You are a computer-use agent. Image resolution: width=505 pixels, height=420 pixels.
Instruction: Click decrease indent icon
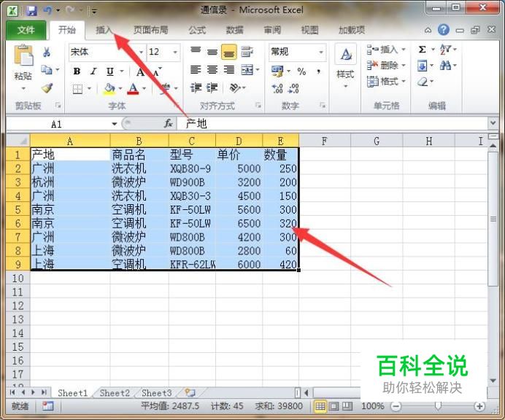196,87
